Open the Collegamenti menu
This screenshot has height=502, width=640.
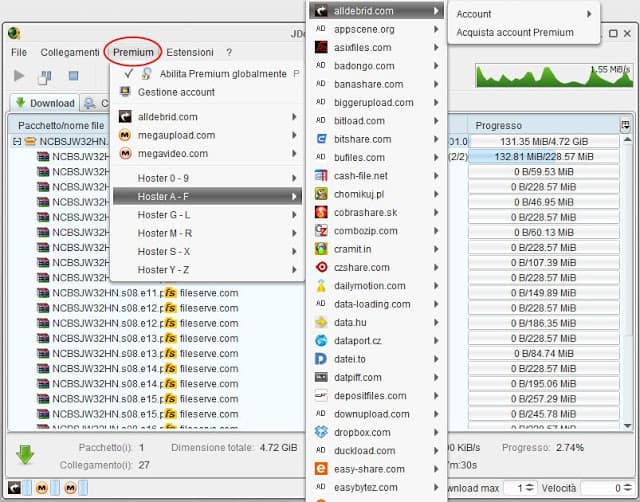point(70,52)
